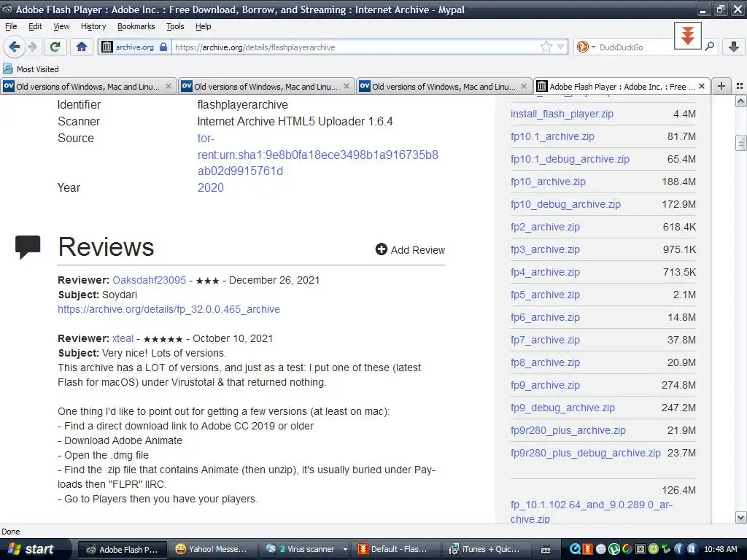Open the Edit menu
747x560 pixels.
tap(35, 26)
